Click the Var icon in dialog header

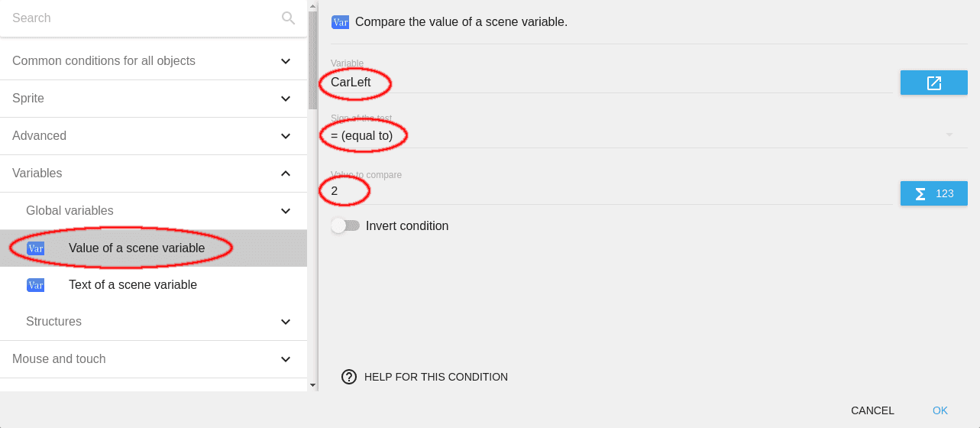coord(340,22)
